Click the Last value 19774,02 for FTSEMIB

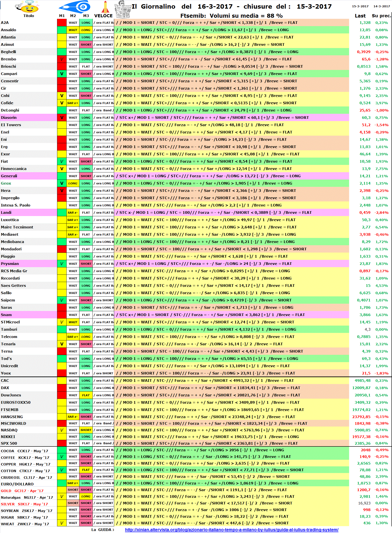(361, 410)
